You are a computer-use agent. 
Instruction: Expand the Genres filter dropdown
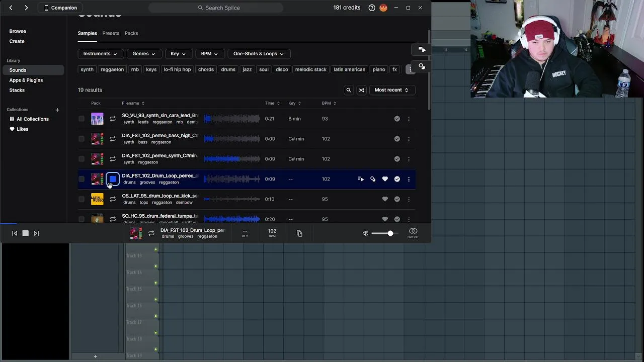tap(144, 54)
